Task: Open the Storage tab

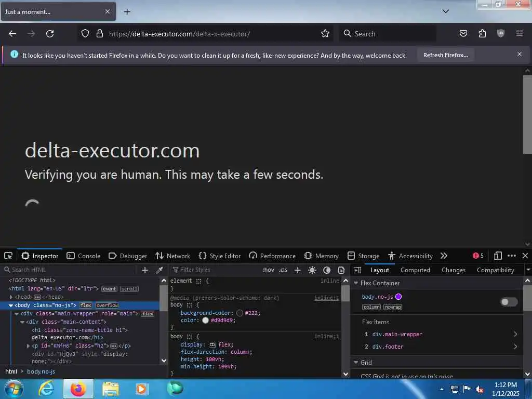Action: tap(364, 256)
